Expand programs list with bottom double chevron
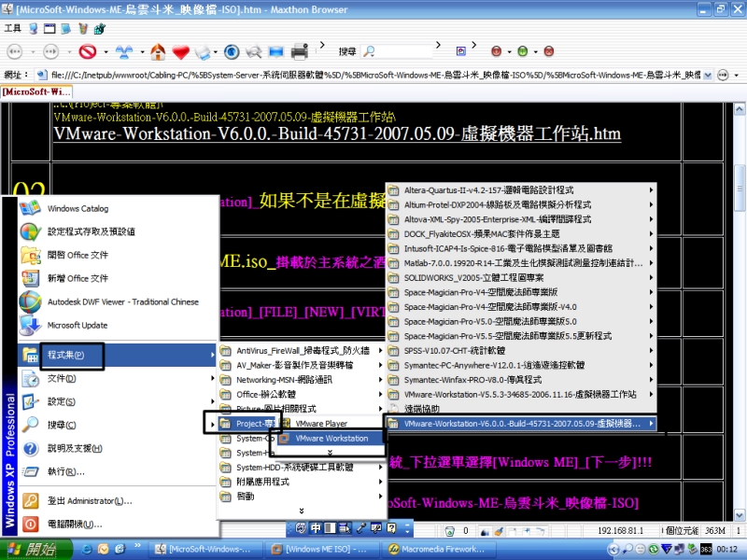The width and height of the screenshot is (747, 560). [x=302, y=511]
